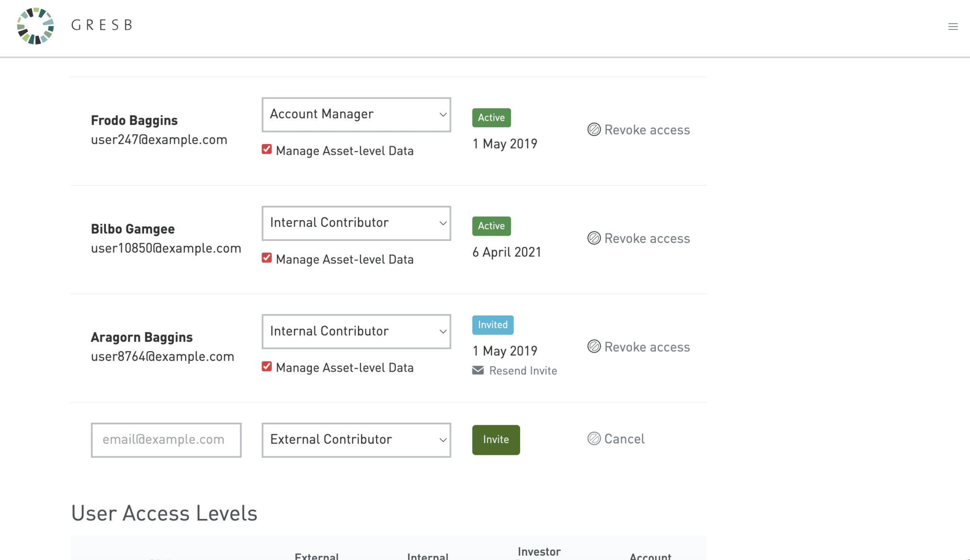Focus the email@example.com input field
970x560 pixels.
point(166,440)
